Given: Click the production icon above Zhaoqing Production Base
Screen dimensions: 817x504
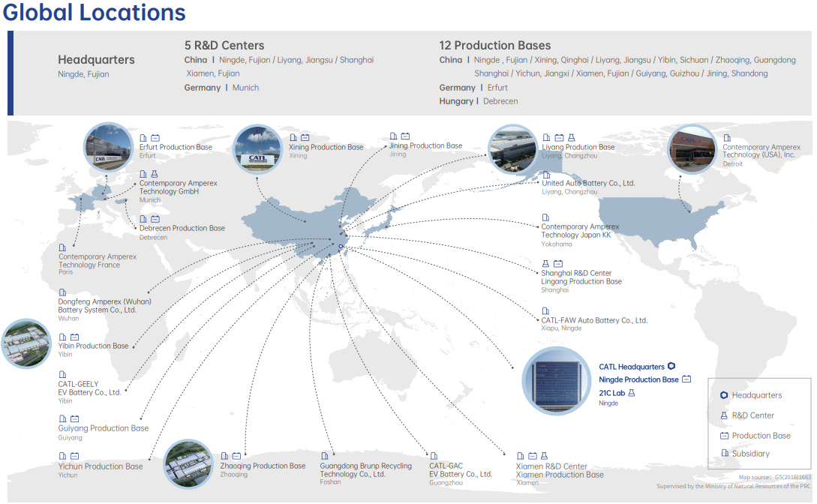Looking at the screenshot, I should (x=236, y=456).
